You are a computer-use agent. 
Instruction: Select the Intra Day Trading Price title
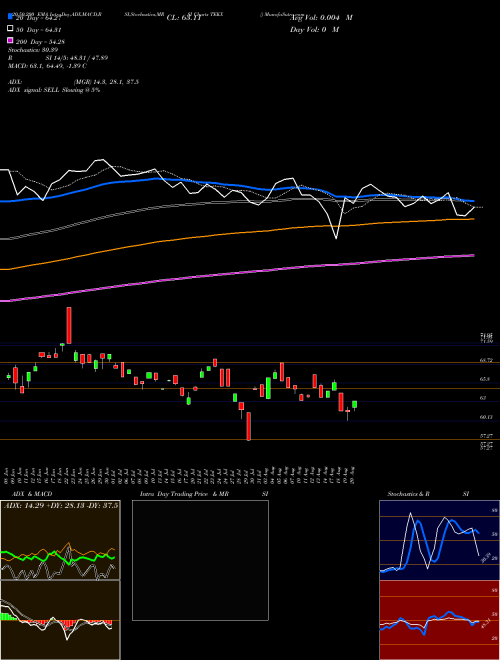click(174, 494)
